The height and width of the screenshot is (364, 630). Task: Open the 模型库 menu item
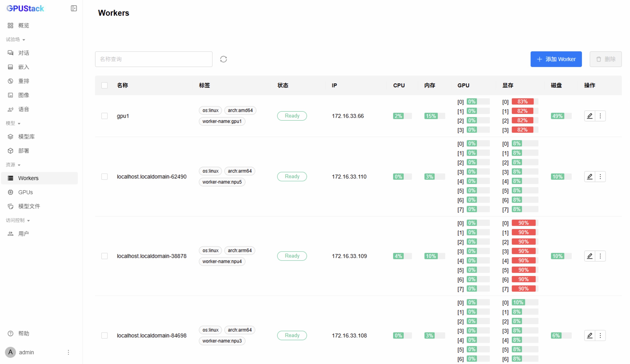click(x=26, y=137)
